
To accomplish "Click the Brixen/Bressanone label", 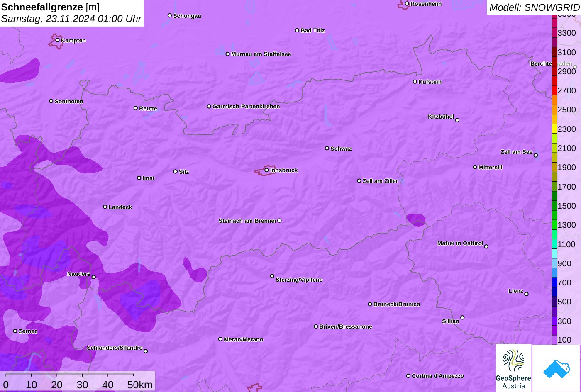I will tap(346, 326).
